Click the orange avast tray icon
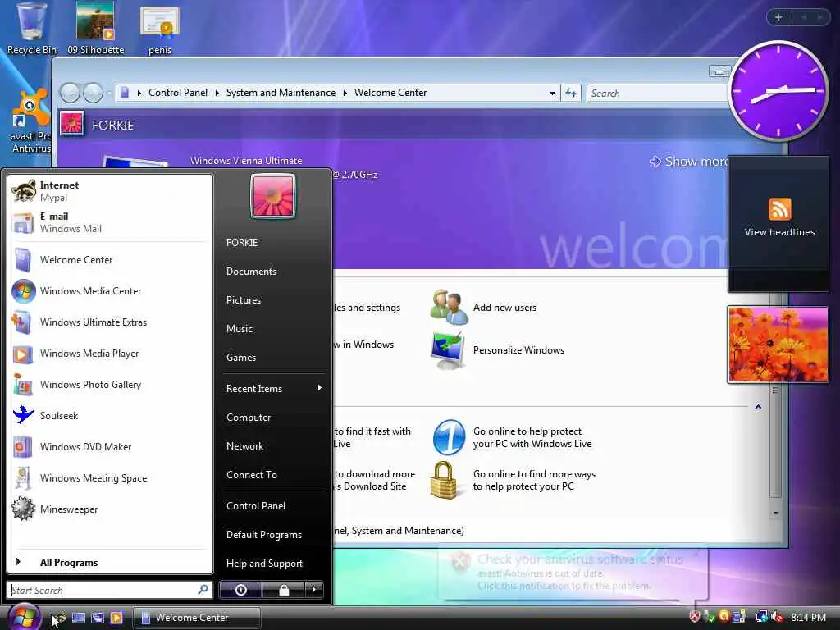This screenshot has height=630, width=840. click(724, 617)
